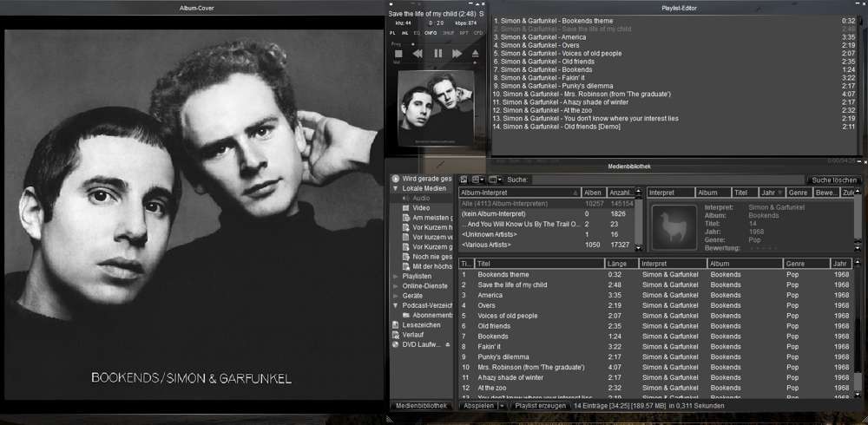This screenshot has height=425, width=868.
Task: Open Verlauf in the library sidebar
Action: click(x=415, y=335)
